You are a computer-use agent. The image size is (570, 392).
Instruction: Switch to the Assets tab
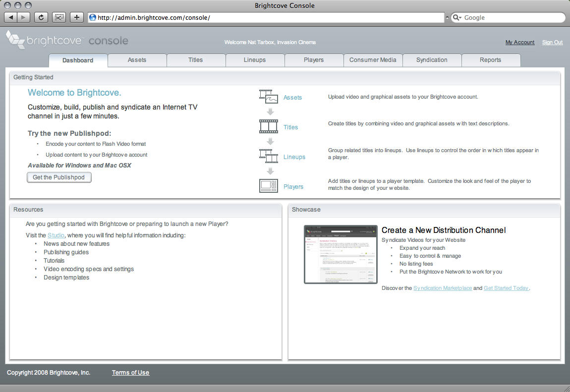tap(137, 60)
